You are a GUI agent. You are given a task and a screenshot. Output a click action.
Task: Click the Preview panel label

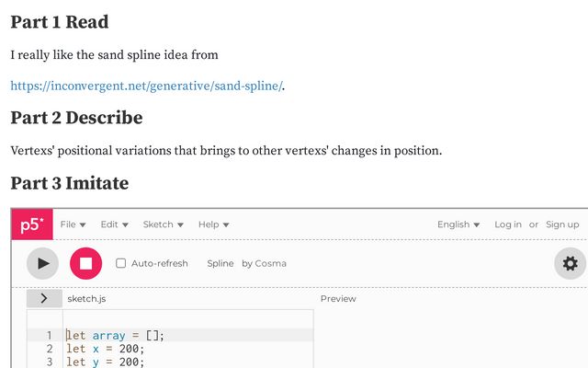(x=338, y=299)
